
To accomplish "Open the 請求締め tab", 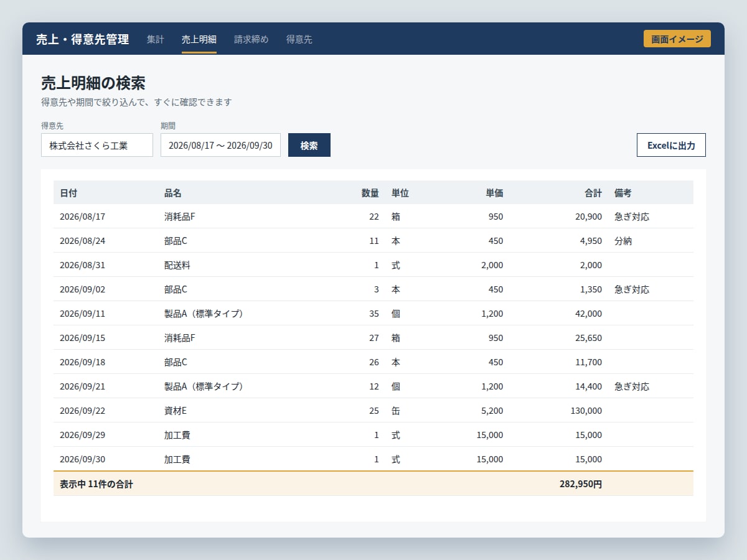I will pyautogui.click(x=251, y=39).
